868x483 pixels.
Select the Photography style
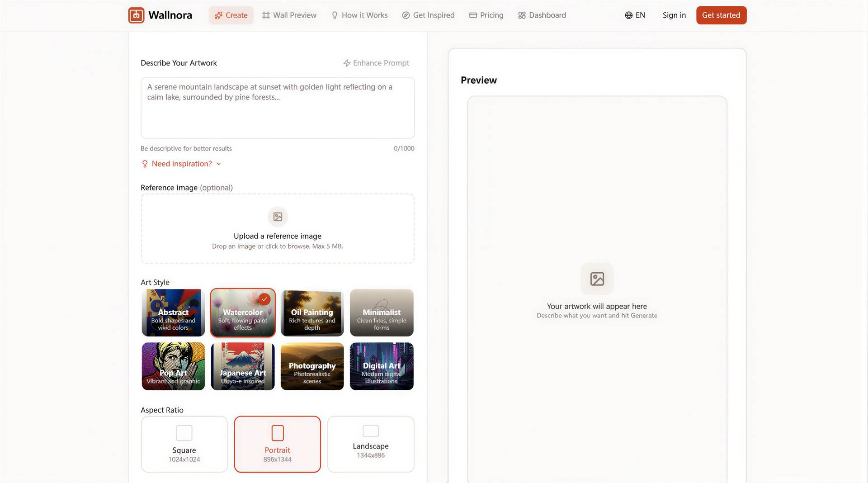click(312, 366)
